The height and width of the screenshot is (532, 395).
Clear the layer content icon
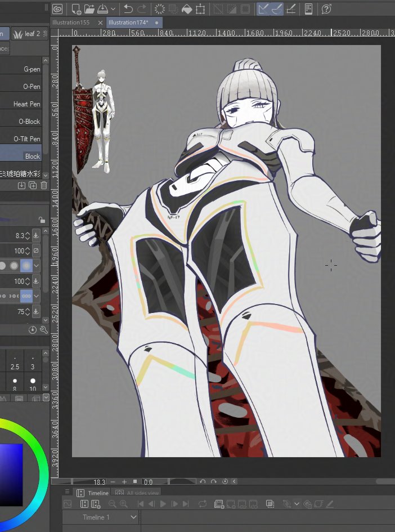pos(160,9)
